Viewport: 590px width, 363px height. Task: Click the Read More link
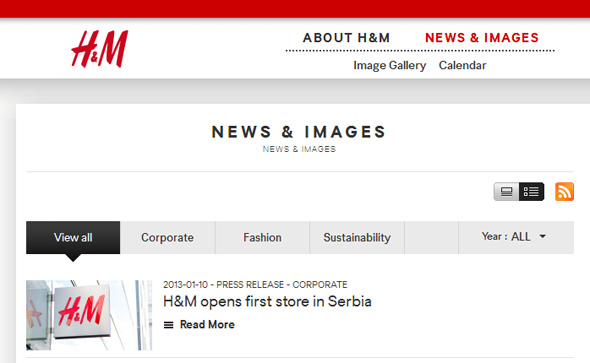click(207, 325)
